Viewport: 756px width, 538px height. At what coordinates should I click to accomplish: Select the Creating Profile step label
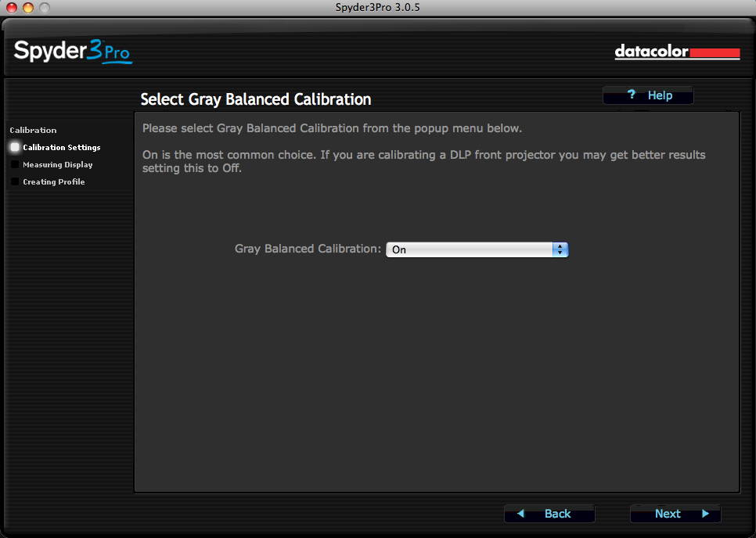pos(54,181)
